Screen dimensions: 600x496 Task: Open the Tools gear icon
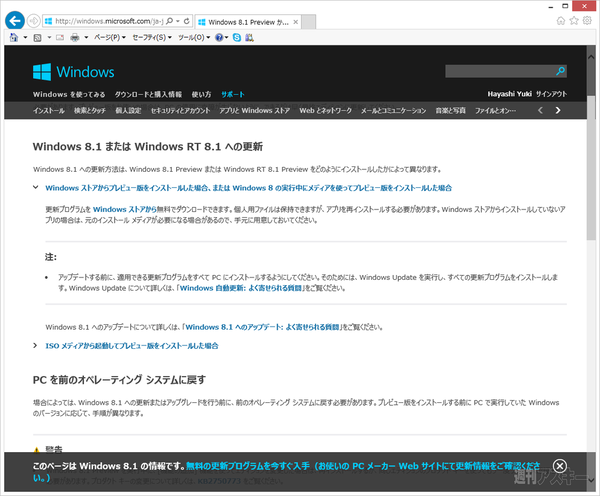pyautogui.click(x=587, y=21)
